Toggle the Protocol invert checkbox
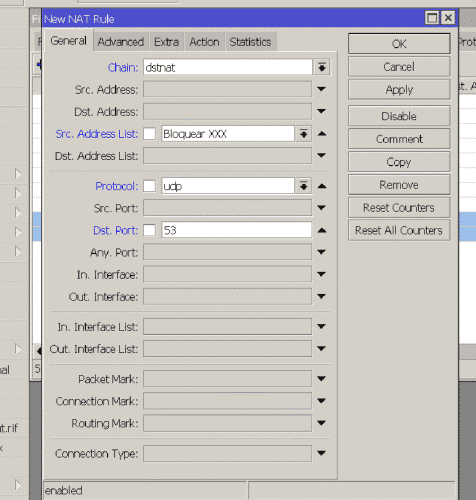Screen dimensions: 476x500 tap(149, 186)
